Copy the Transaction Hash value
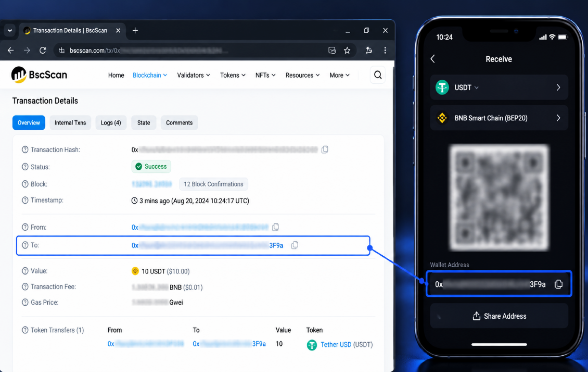 coord(325,149)
